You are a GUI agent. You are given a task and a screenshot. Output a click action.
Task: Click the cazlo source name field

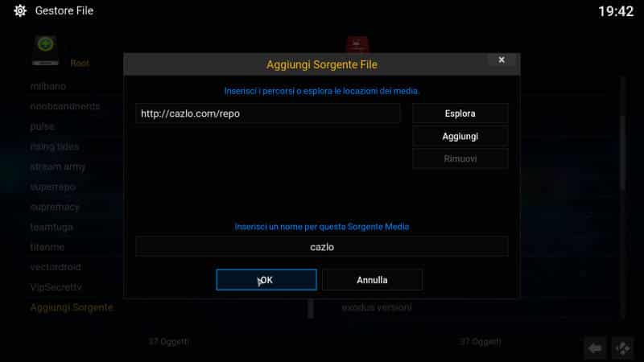[322, 247]
